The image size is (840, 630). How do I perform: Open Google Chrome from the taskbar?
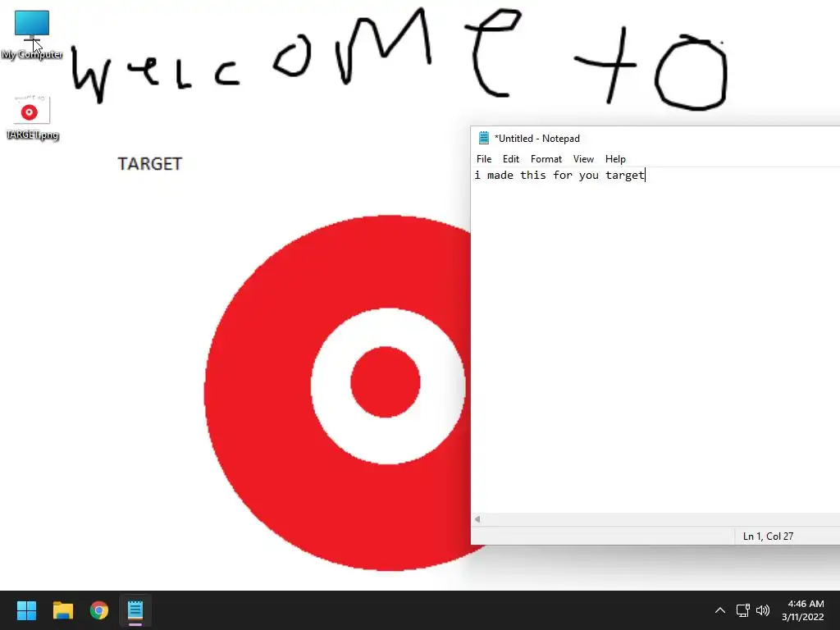click(99, 610)
